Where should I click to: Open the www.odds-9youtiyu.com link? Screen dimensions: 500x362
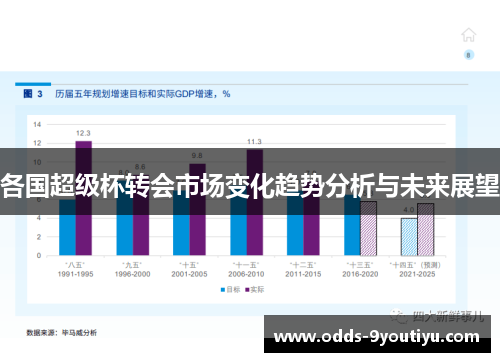377,337
